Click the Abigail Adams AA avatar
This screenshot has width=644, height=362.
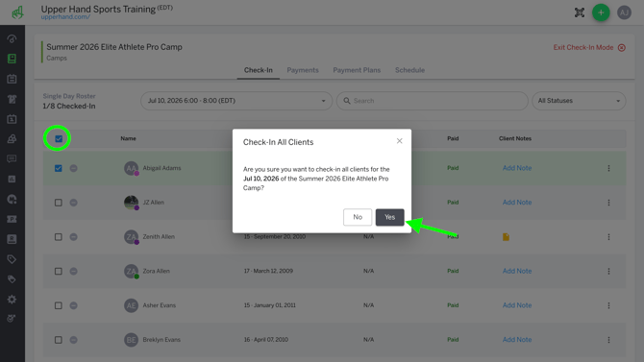(131, 168)
